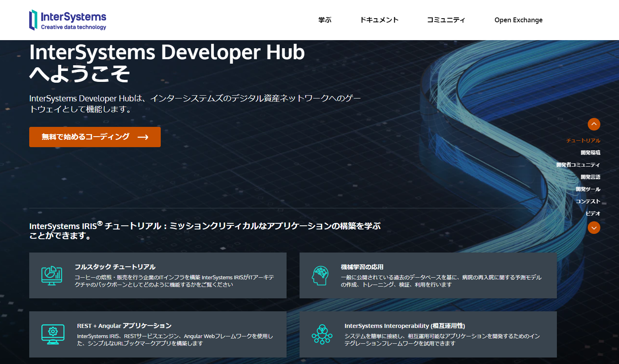Image resolution: width=619 pixels, height=364 pixels.
Task: Open the 機械学習の応用 card title
Action: coord(362,267)
